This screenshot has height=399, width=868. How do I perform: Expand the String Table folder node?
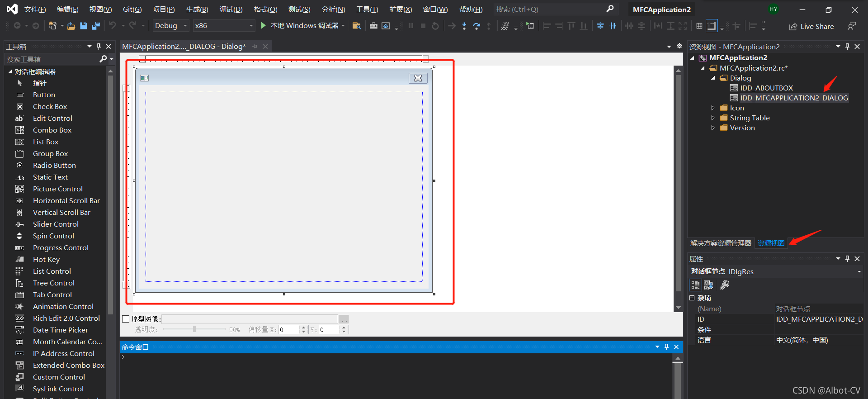pos(713,118)
